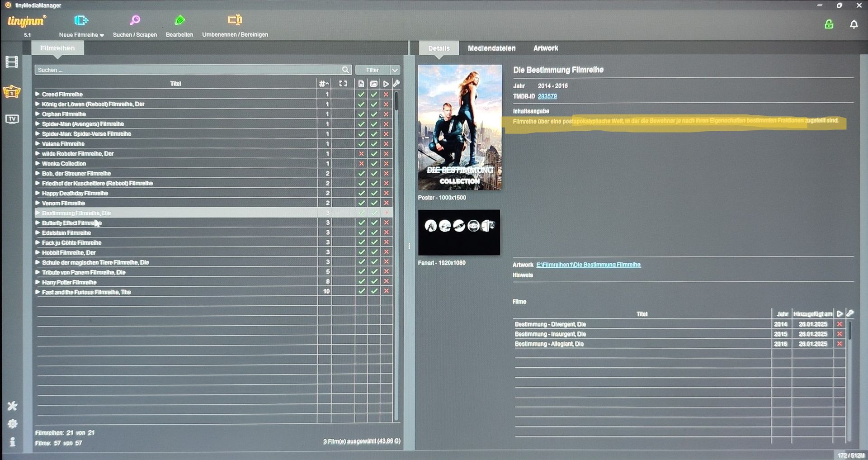The width and height of the screenshot is (868, 460).
Task: Open TMDB-ID link 283579
Action: (547, 96)
